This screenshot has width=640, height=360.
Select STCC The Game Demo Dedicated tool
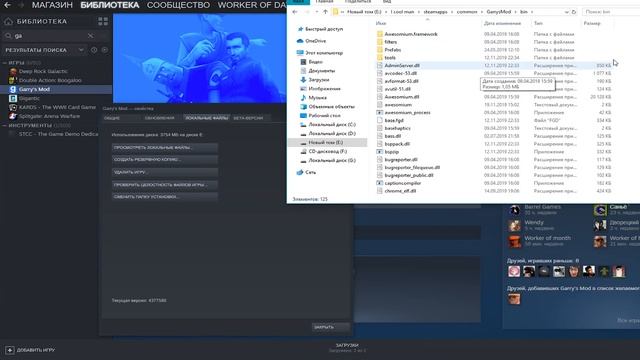58,134
